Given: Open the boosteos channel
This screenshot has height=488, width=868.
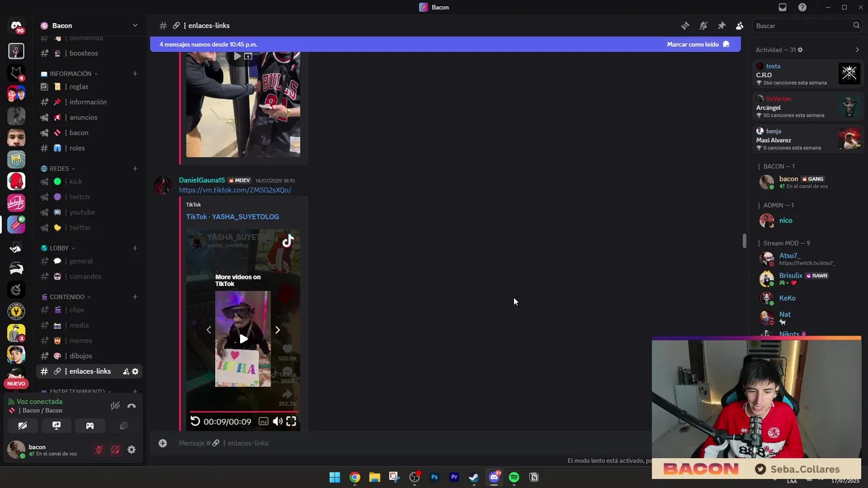Looking at the screenshot, I should point(90,53).
